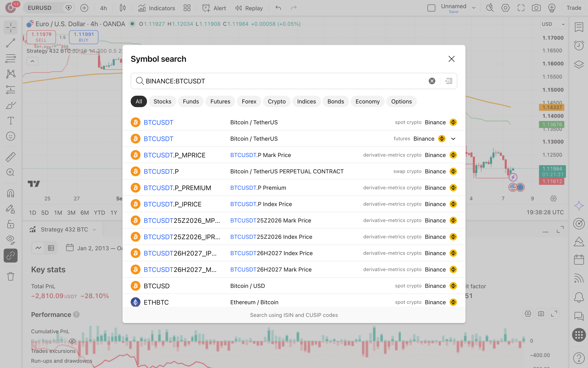Select the text annotation tool
This screenshot has width=588, height=368.
pos(10,120)
